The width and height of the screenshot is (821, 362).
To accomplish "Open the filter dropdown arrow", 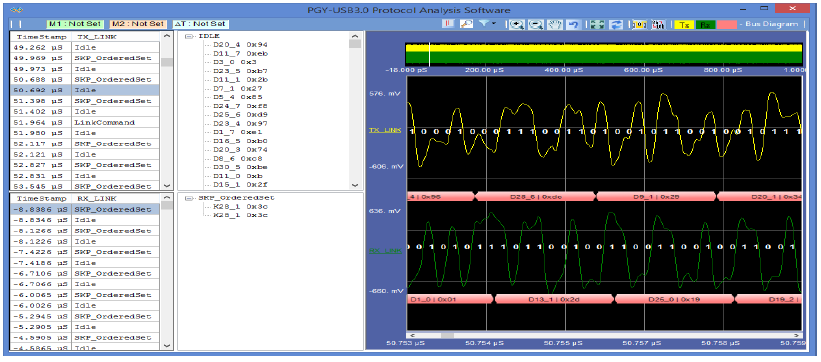I will tap(494, 24).
